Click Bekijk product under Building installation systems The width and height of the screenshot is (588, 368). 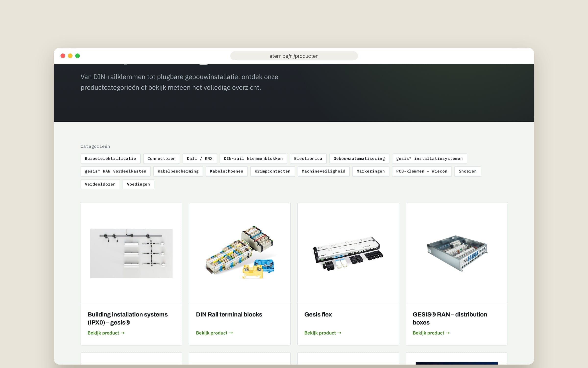tap(106, 333)
